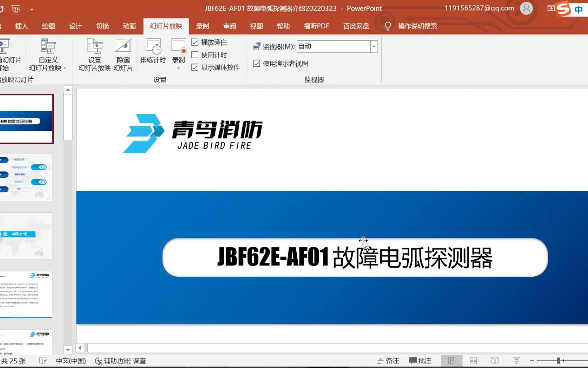Screen dimensions: 588x368
Task: Switch to Slide Sorter view icon
Action: (473, 361)
